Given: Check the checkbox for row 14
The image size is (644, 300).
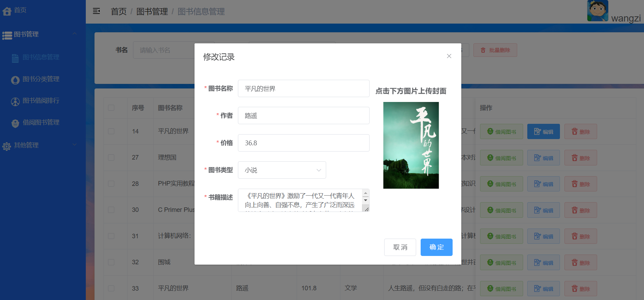Looking at the screenshot, I should 111,131.
